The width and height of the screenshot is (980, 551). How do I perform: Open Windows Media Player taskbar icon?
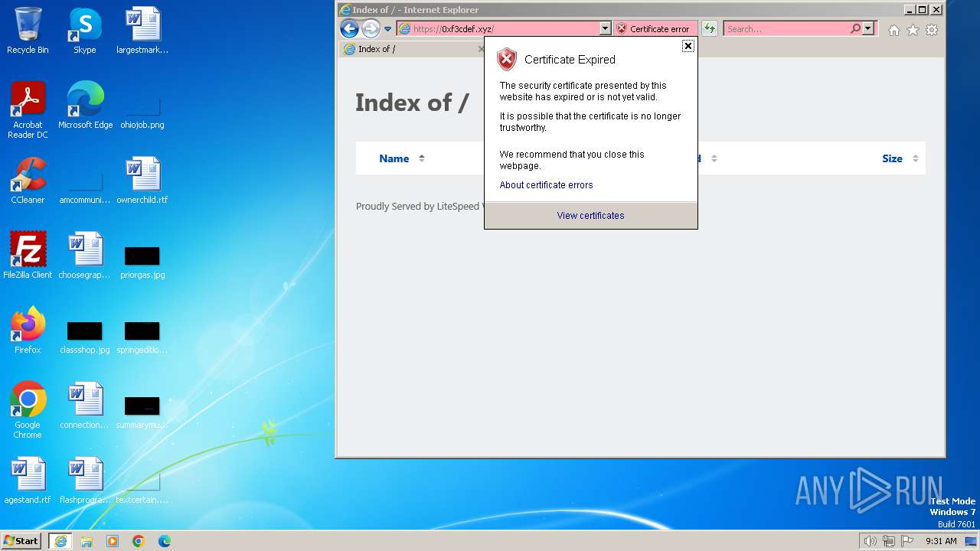click(x=113, y=540)
